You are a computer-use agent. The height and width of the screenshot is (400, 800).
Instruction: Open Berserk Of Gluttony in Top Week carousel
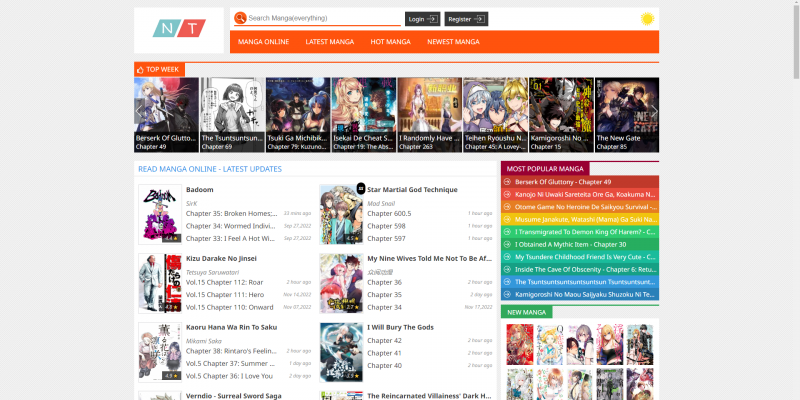tap(166, 115)
